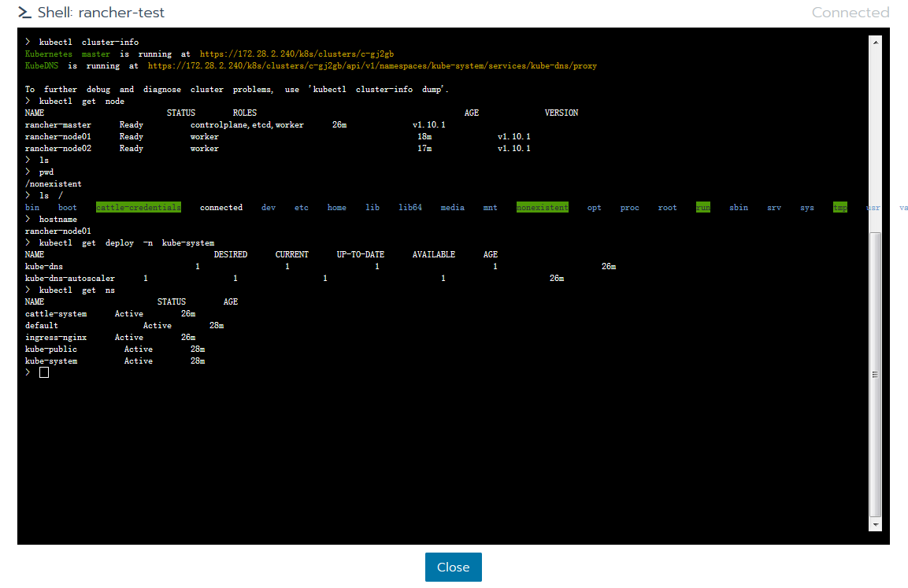Click the empty scrollbar track above the thumb

[875, 134]
